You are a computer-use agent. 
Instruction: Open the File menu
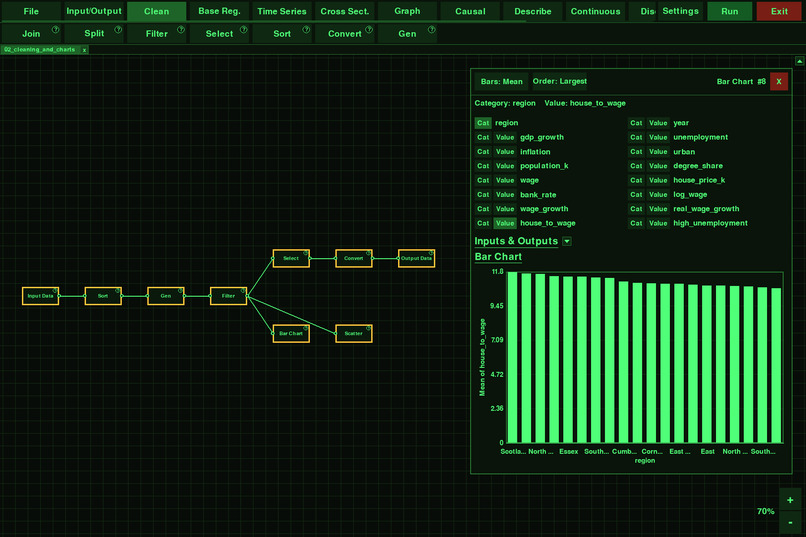click(31, 11)
